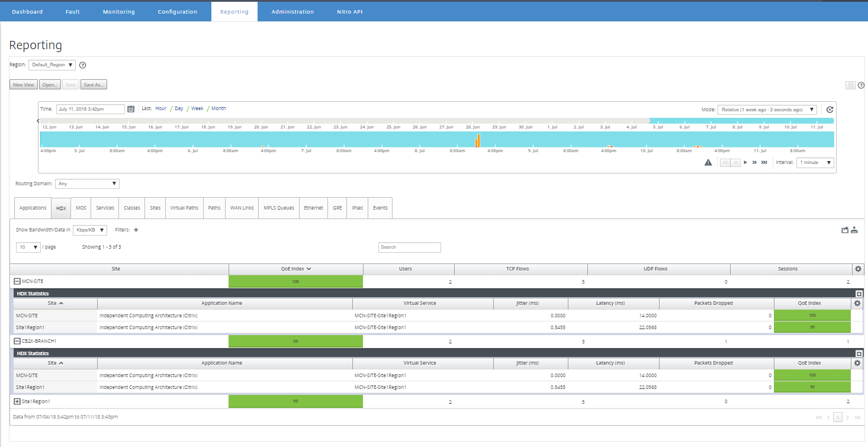This screenshot has height=447, width=868.
Task: Open the gear in MCN-SITE's HDX Statistics table
Action: click(x=856, y=303)
